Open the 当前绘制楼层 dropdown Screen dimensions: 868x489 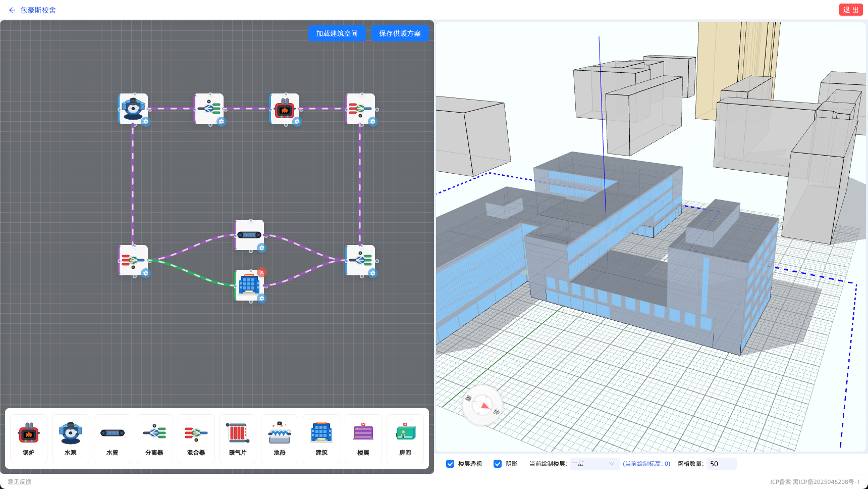(594, 464)
